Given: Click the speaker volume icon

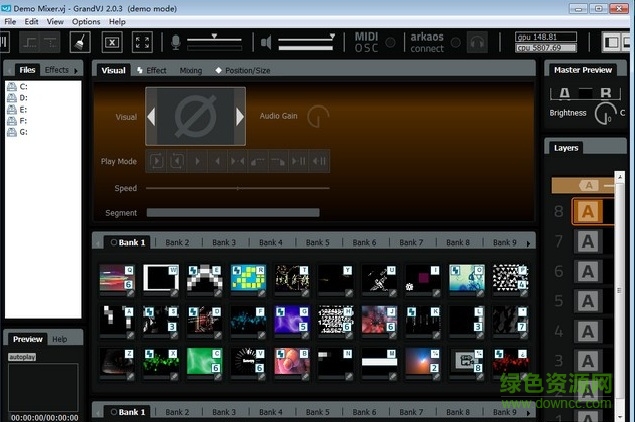Looking at the screenshot, I should 266,42.
